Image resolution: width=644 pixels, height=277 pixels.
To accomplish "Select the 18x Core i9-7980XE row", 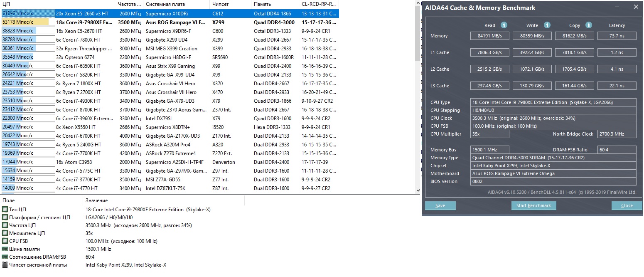I will coord(170,22).
